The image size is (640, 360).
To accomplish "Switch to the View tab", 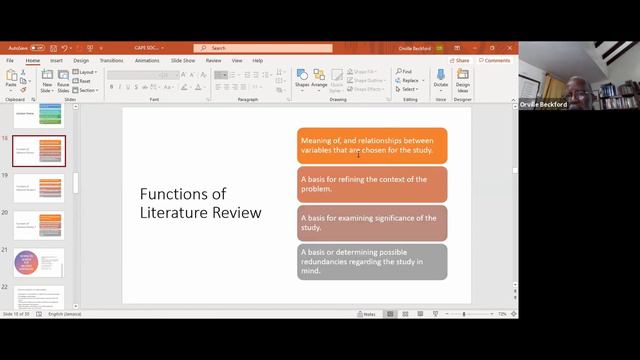I will (x=237, y=60).
